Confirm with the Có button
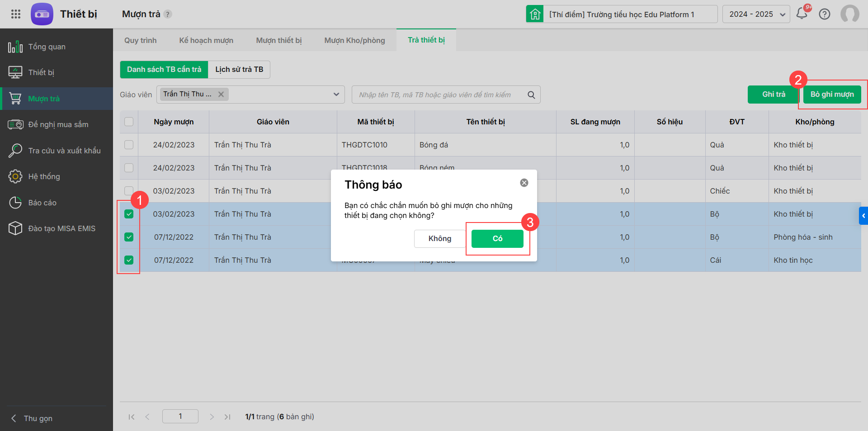Screen dimensions: 868x431 pyautogui.click(x=497, y=239)
